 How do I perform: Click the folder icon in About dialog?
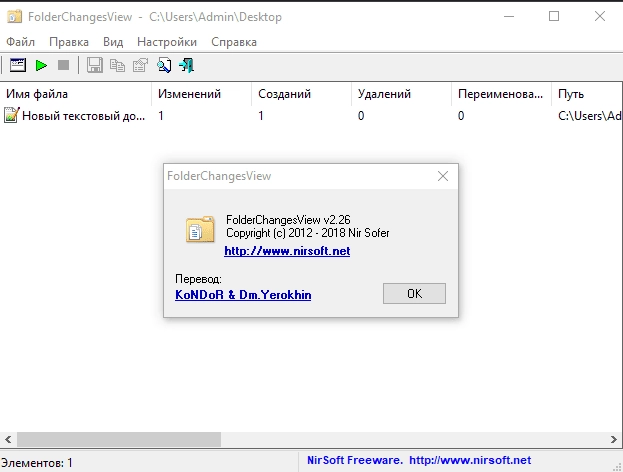click(200, 229)
